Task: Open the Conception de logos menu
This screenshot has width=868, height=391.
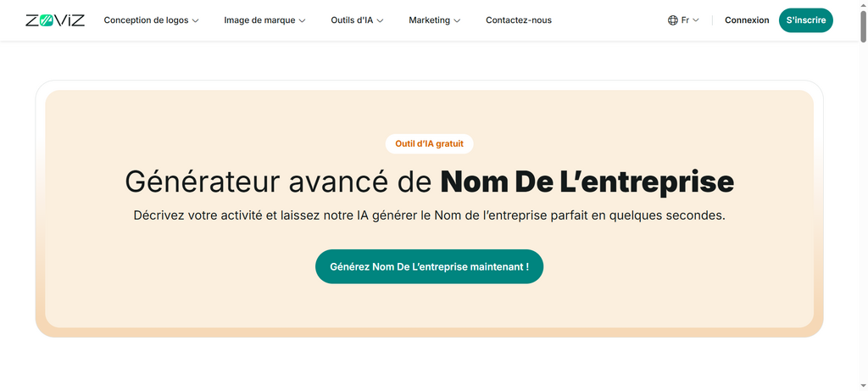Action: pyautogui.click(x=146, y=20)
